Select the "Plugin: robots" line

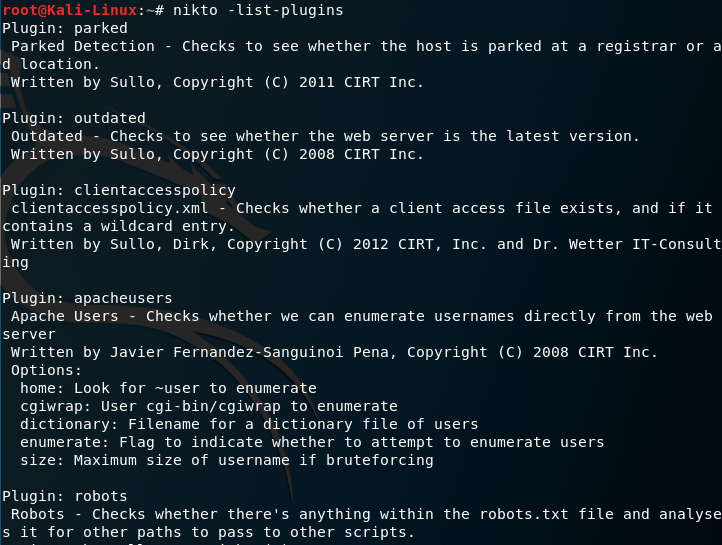click(65, 496)
